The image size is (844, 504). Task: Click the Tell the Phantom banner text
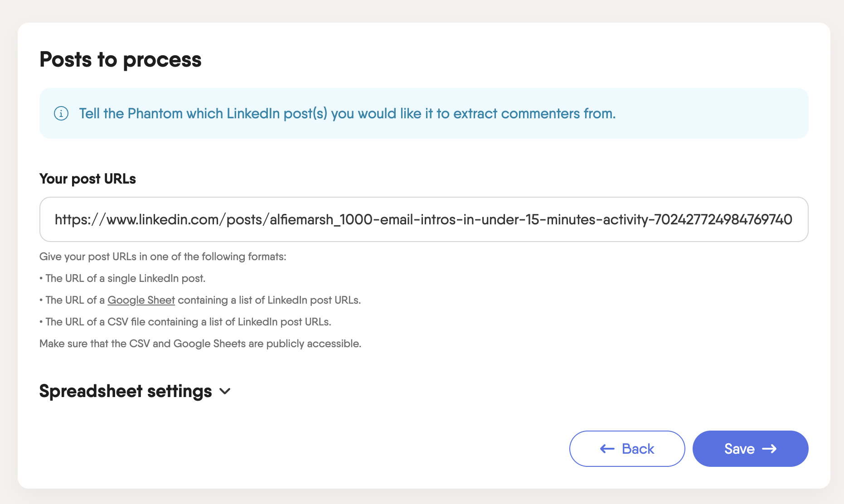[x=347, y=113]
